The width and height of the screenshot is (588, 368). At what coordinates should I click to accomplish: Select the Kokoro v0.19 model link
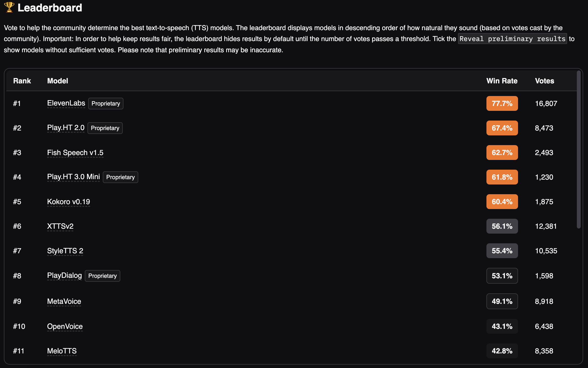[x=68, y=202]
